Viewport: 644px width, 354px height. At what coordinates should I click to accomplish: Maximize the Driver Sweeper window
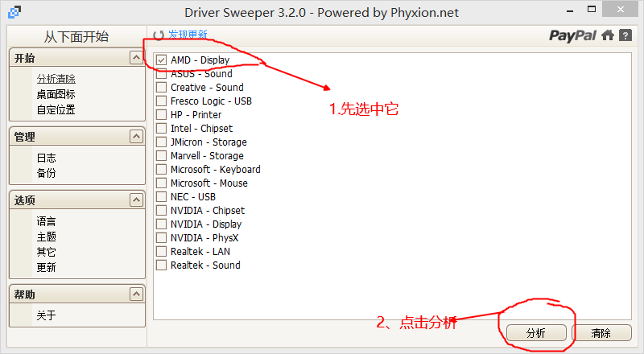592,10
